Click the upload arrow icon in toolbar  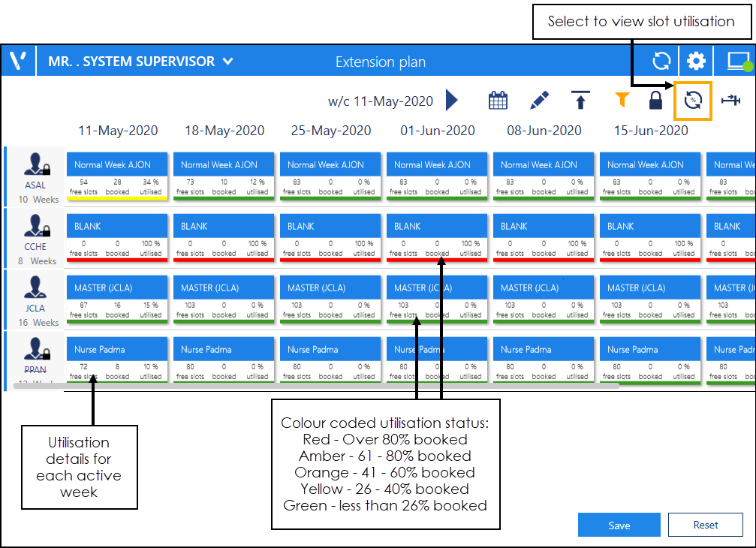[x=580, y=101]
